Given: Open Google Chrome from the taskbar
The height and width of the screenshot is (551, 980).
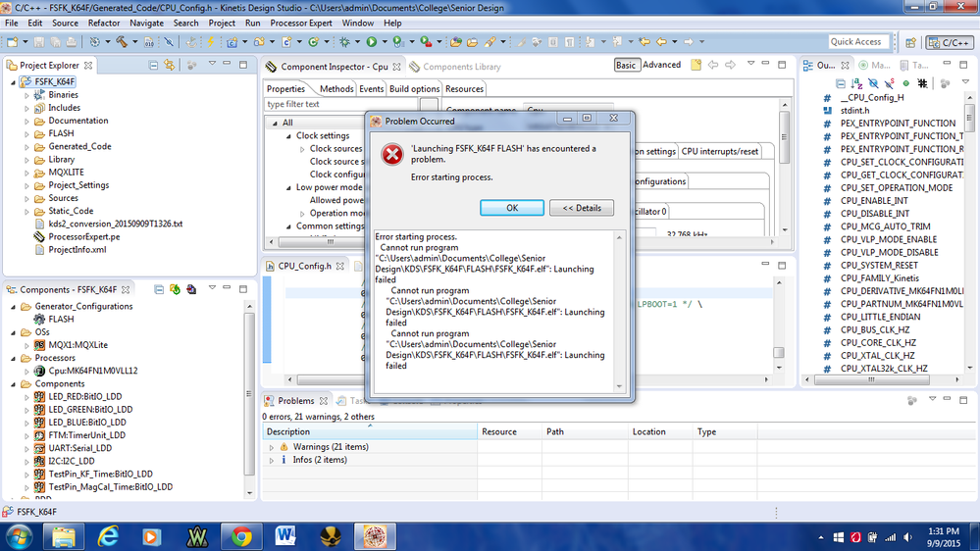Looking at the screenshot, I should click(x=241, y=536).
